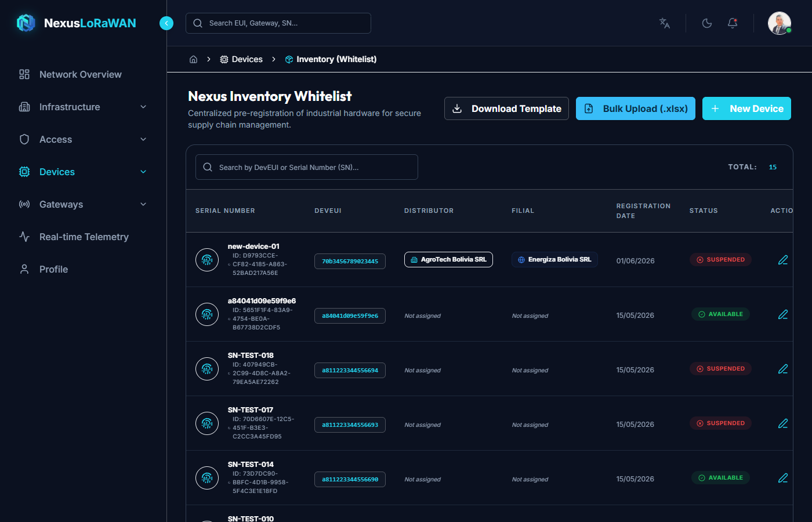Click Bulk Upload (.xlsx) button

(x=636, y=108)
